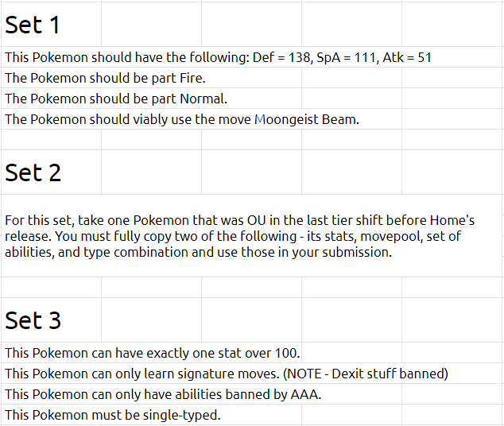Select blank row cell below Moongeist Beam
Image resolution: width=504 pixels, height=426 pixels.
pos(51,140)
